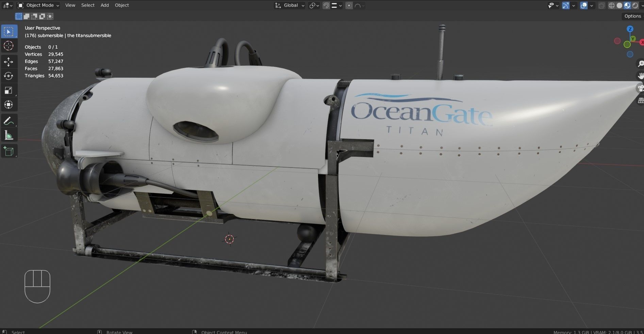Set selection mode to new selection
This screenshot has width=644, height=334.
pos(19,16)
